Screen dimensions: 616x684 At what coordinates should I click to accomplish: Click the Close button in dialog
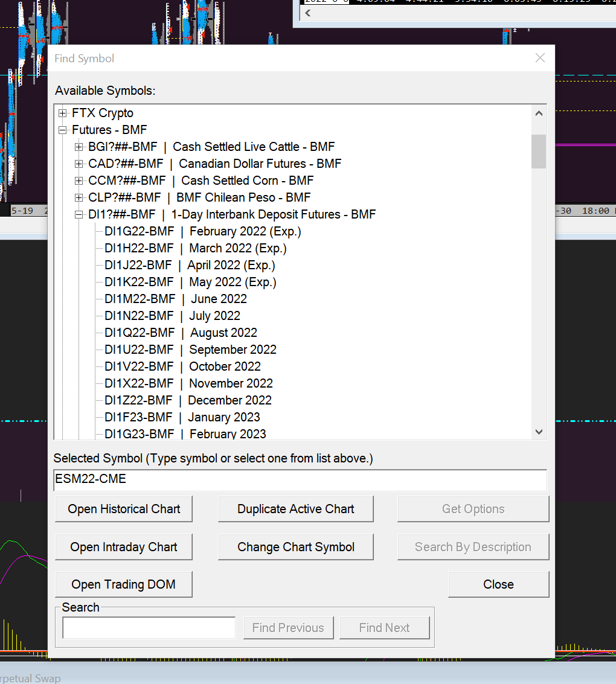(x=499, y=584)
